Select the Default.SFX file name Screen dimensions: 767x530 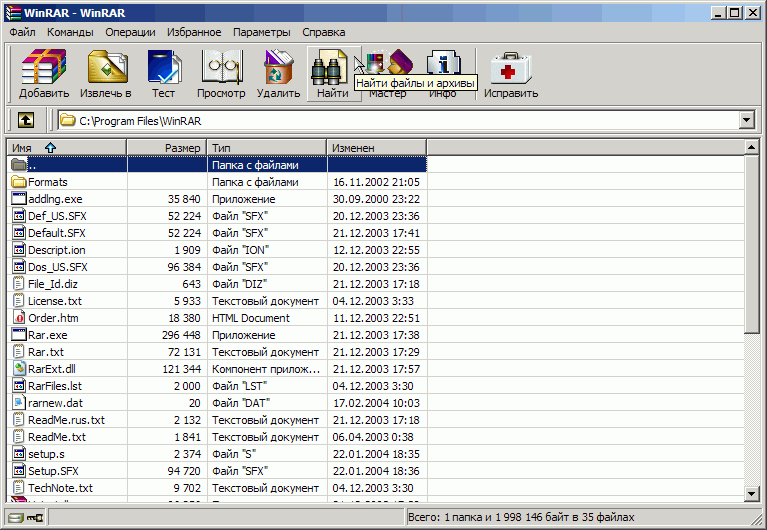click(x=57, y=233)
